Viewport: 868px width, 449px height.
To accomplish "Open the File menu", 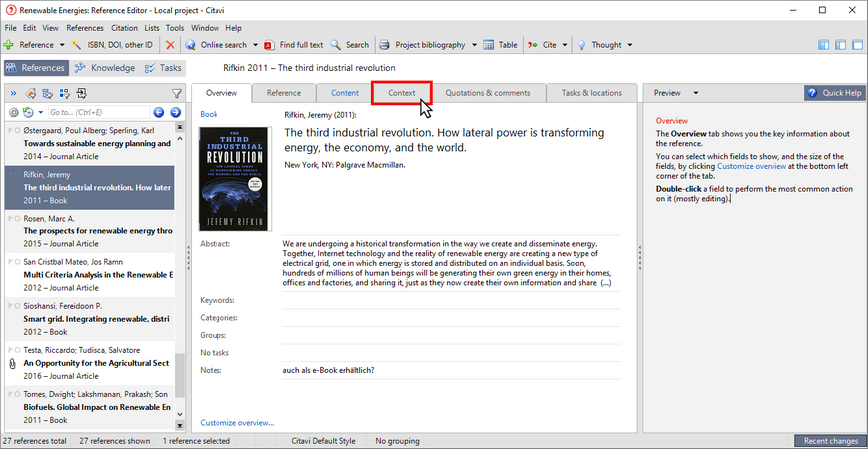I will coord(11,28).
